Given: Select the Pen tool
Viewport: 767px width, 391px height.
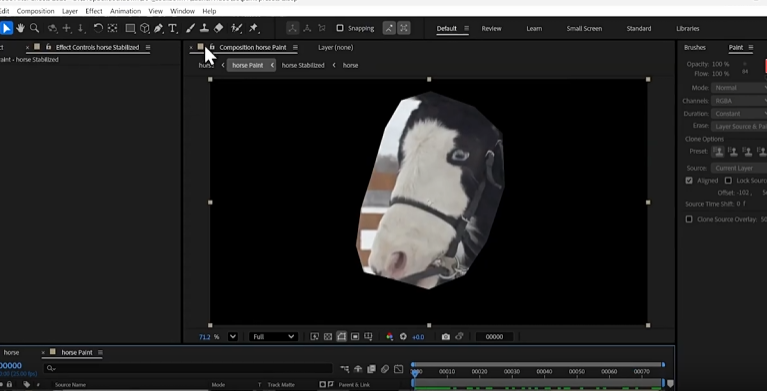Looking at the screenshot, I should 158,28.
